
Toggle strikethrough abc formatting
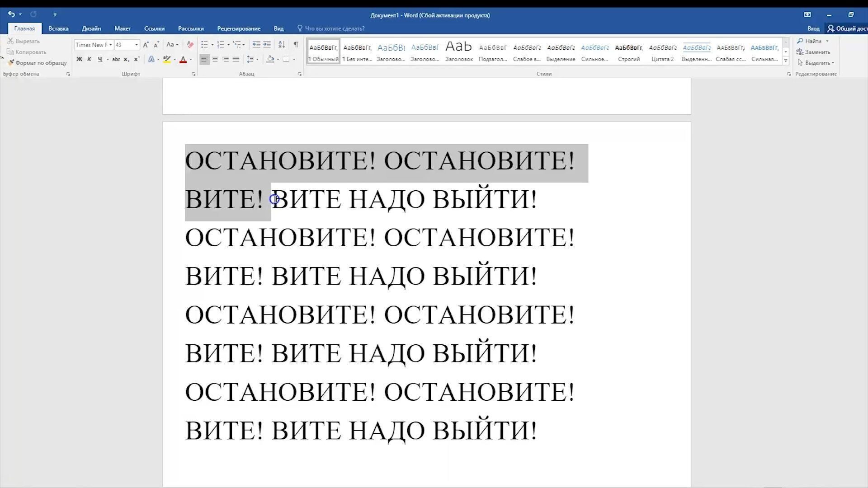pos(116,59)
